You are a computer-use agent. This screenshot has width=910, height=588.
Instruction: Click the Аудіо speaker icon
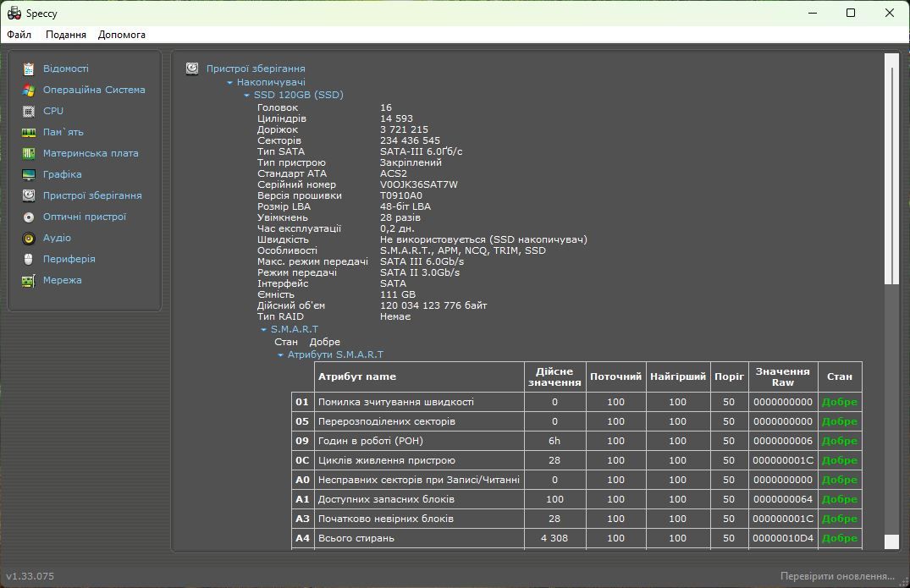tap(29, 239)
